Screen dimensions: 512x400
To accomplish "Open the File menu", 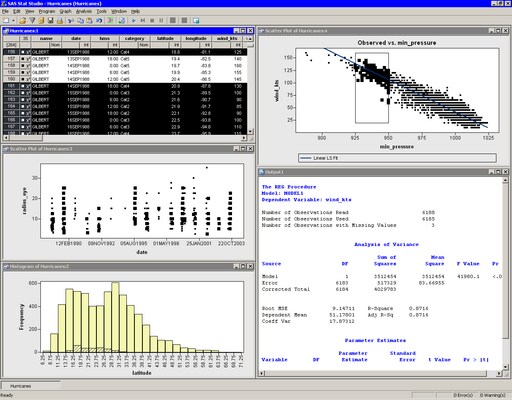I will coord(5,11).
